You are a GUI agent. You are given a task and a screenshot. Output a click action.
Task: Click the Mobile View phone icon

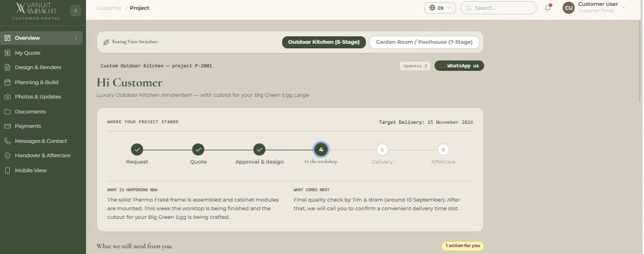(8, 170)
